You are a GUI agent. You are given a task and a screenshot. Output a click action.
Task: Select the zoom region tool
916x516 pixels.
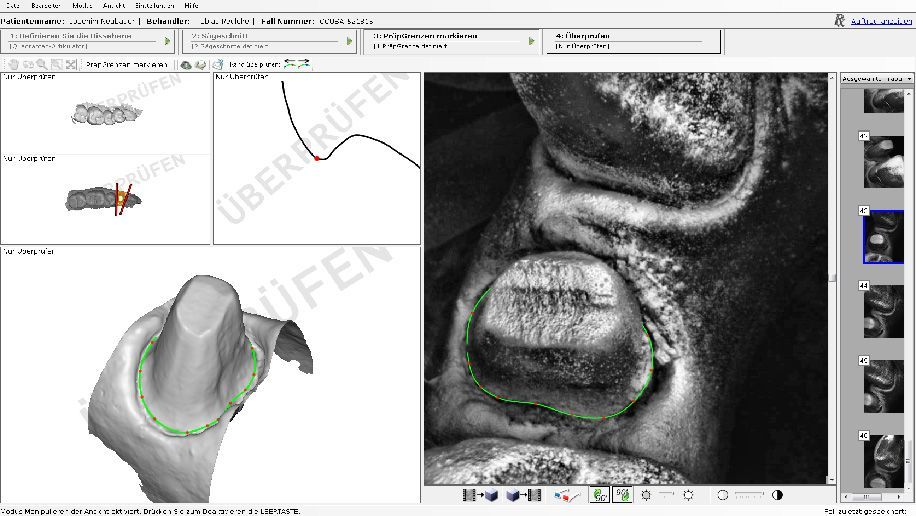click(57, 64)
